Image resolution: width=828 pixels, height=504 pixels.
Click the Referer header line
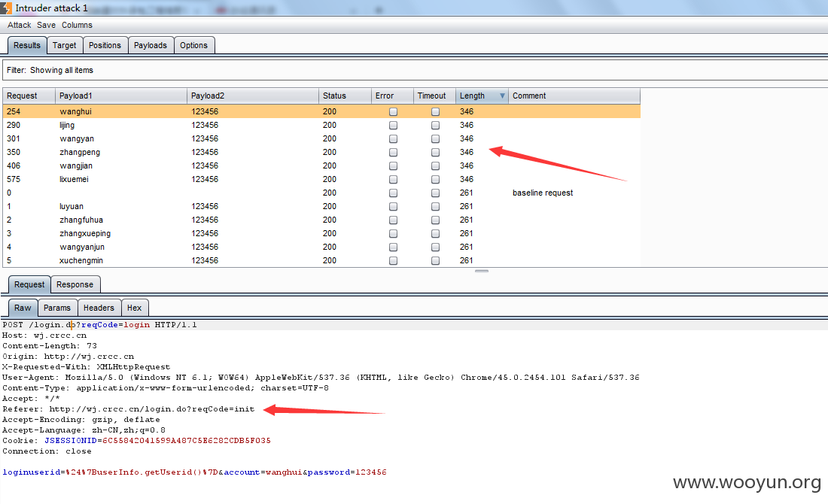(x=128, y=409)
